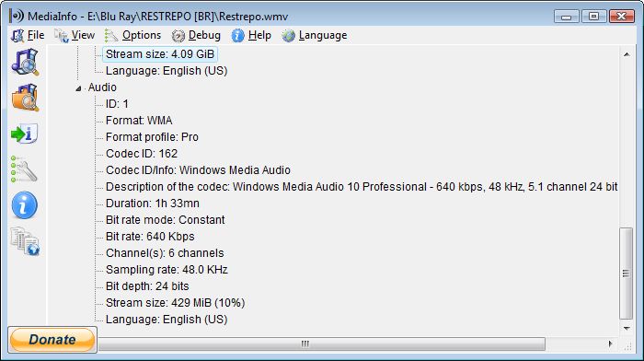This screenshot has height=361, width=644.
Task: Minimize the MediaInfo window
Action: 567,17
